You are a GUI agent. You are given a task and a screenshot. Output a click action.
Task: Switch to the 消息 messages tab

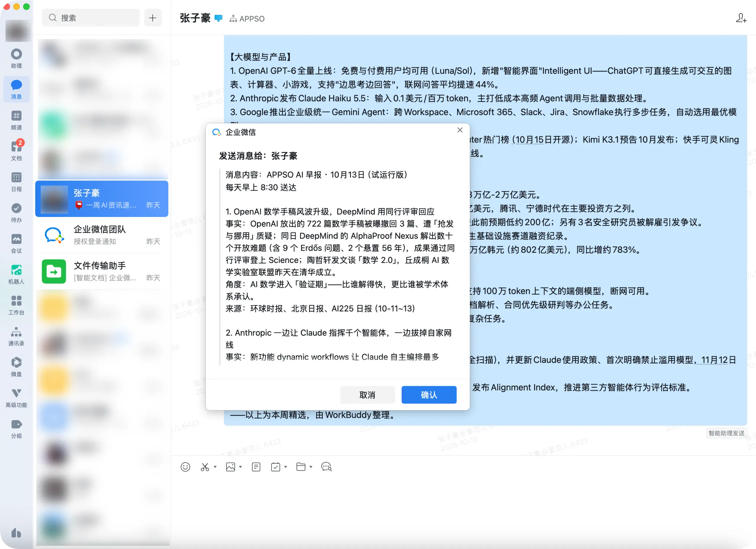(16, 89)
